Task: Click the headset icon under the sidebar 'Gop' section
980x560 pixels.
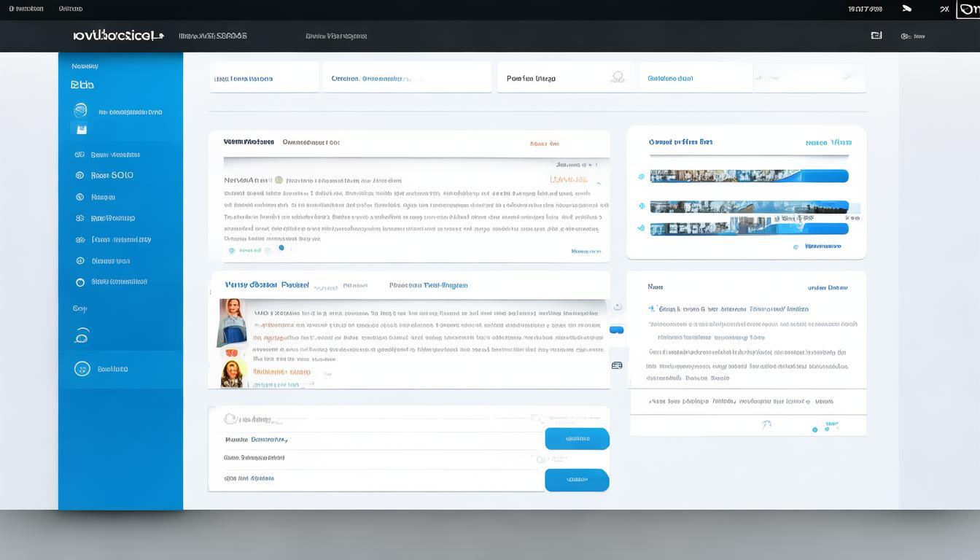Action: [82, 335]
